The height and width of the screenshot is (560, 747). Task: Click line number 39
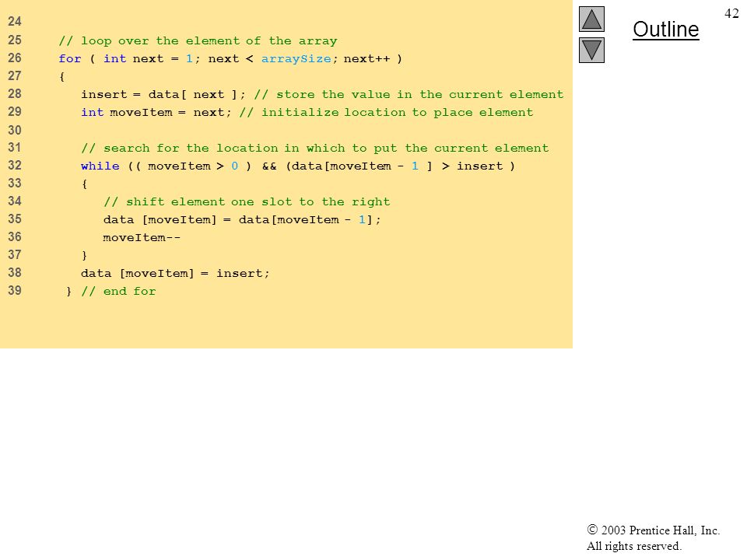click(15, 291)
